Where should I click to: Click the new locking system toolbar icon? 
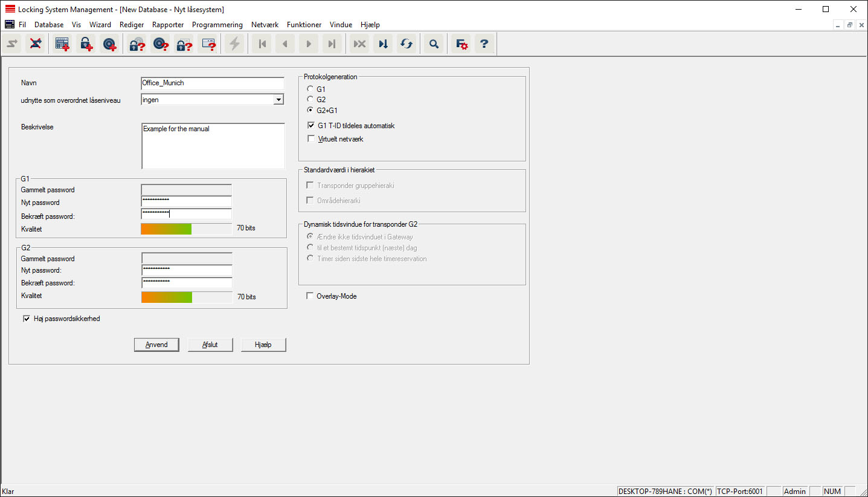point(62,44)
